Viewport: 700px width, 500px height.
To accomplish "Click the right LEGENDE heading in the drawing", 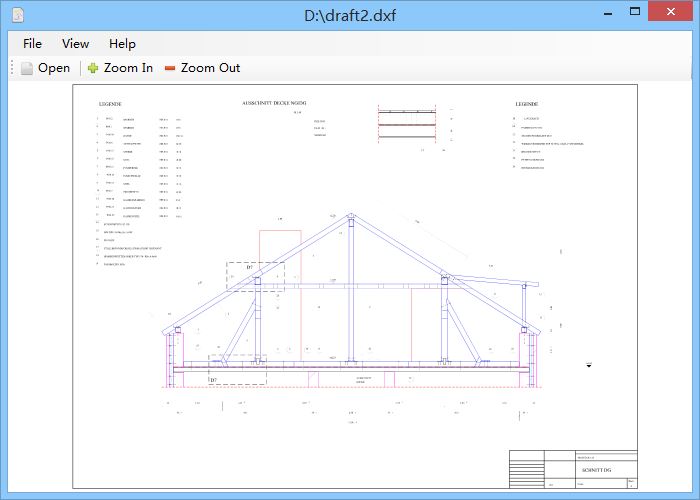I will click(x=526, y=104).
